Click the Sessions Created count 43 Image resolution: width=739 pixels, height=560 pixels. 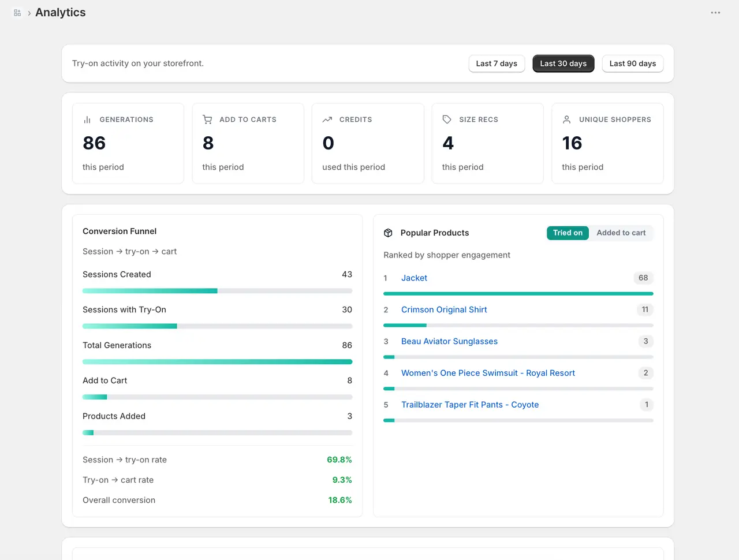tap(347, 274)
